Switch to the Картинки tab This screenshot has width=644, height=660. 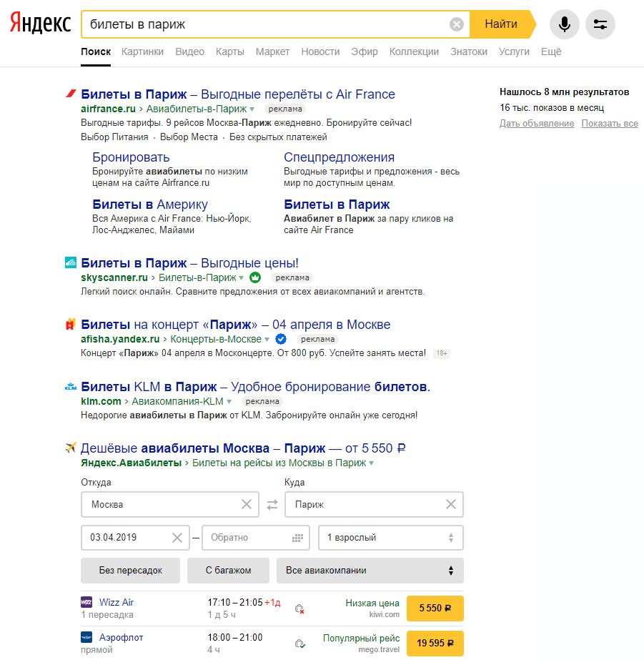click(143, 51)
